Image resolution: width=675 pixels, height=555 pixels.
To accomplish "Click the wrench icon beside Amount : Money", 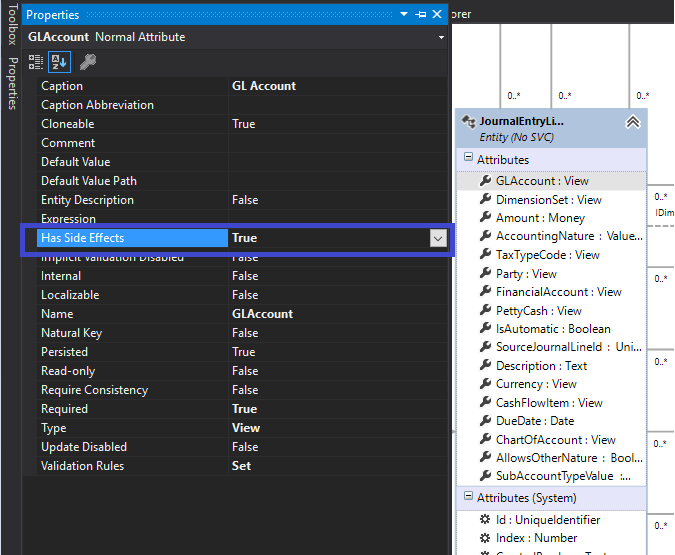I will click(486, 217).
